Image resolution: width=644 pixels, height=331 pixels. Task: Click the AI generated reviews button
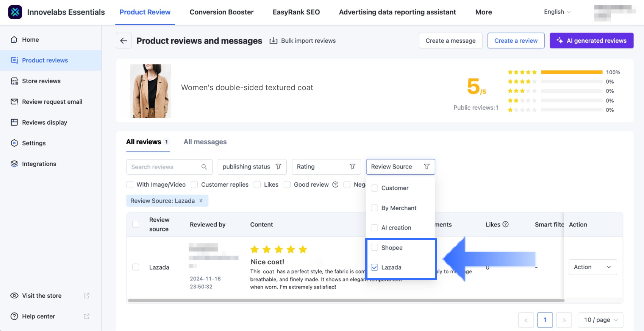(x=591, y=41)
